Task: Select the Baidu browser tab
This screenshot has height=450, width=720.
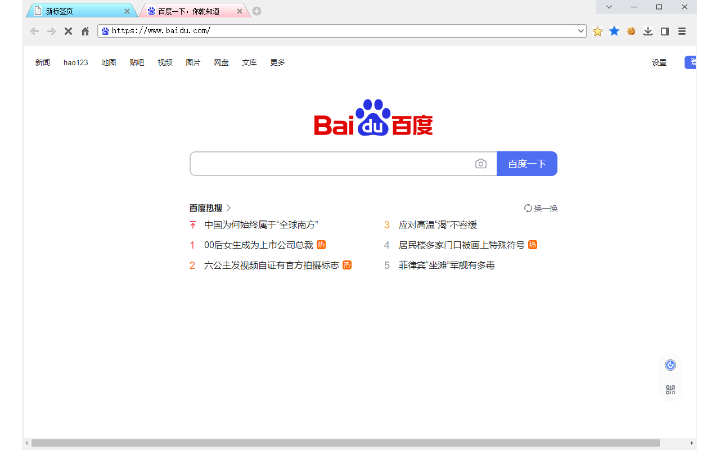Action: tap(193, 11)
